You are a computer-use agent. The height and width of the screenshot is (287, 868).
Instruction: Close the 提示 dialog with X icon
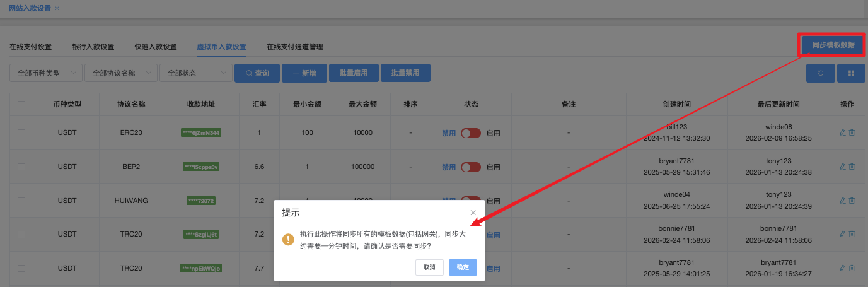473,213
